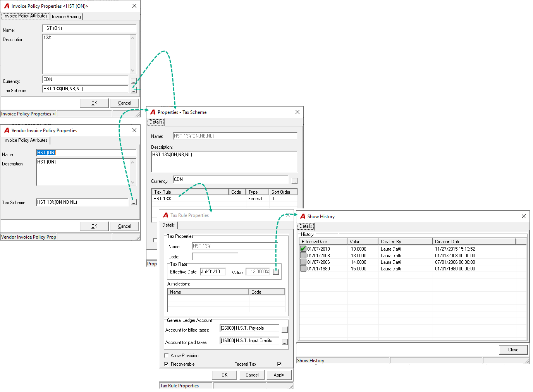Browse for the billed taxes account
The width and height of the screenshot is (533, 392).
284,330
